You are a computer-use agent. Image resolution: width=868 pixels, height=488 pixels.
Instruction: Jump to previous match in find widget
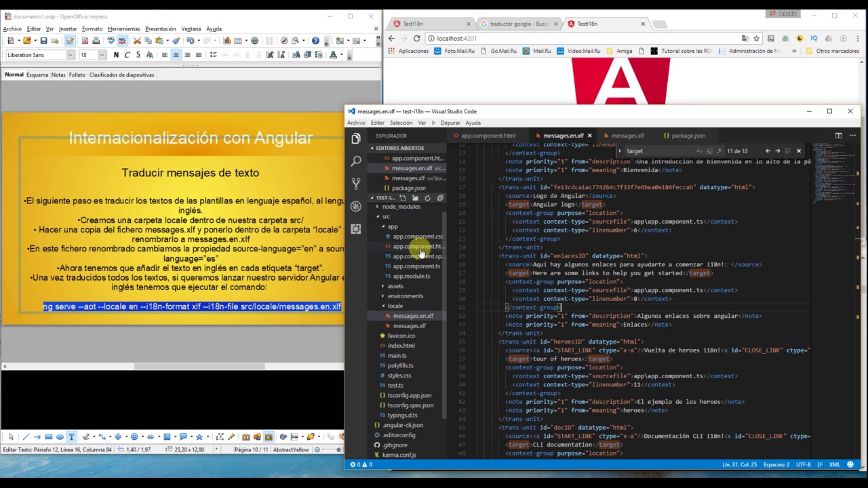(x=768, y=151)
